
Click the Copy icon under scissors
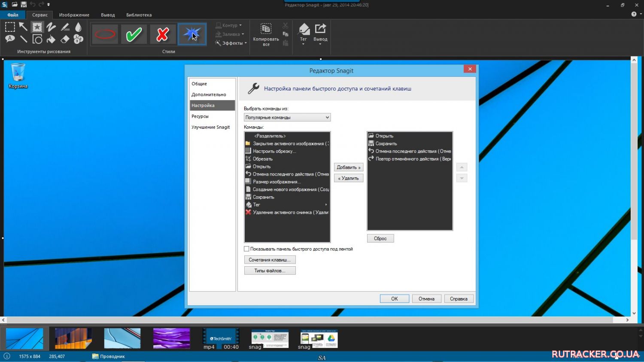[285, 34]
